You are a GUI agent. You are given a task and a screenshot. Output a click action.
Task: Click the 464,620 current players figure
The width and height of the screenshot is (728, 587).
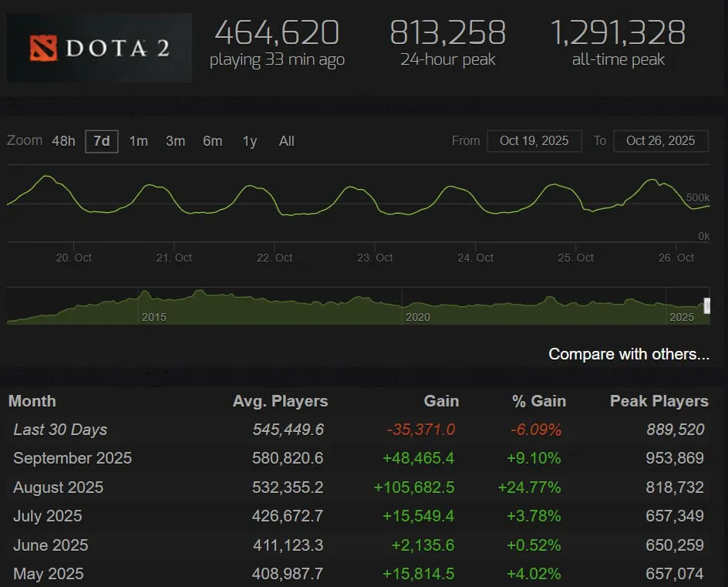coord(277,32)
